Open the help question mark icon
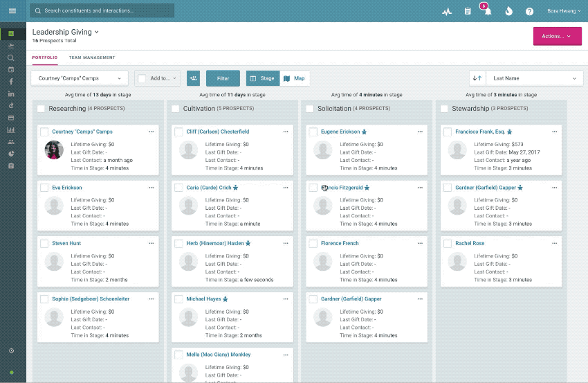 [529, 12]
